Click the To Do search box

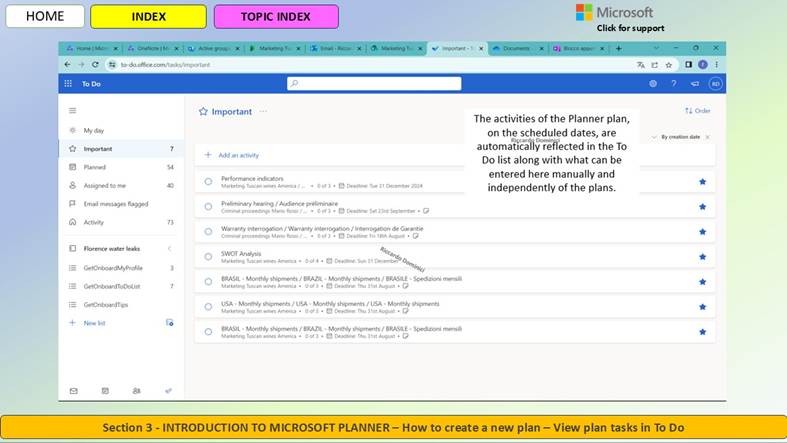(374, 84)
